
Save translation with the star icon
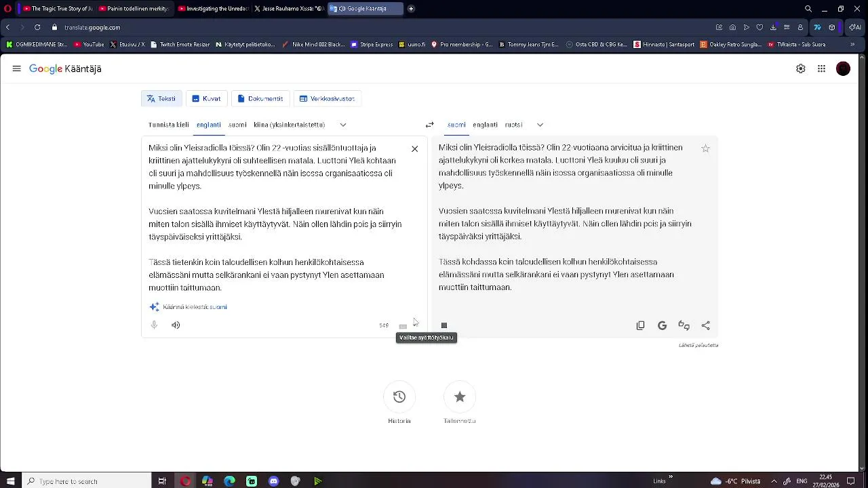(x=705, y=148)
